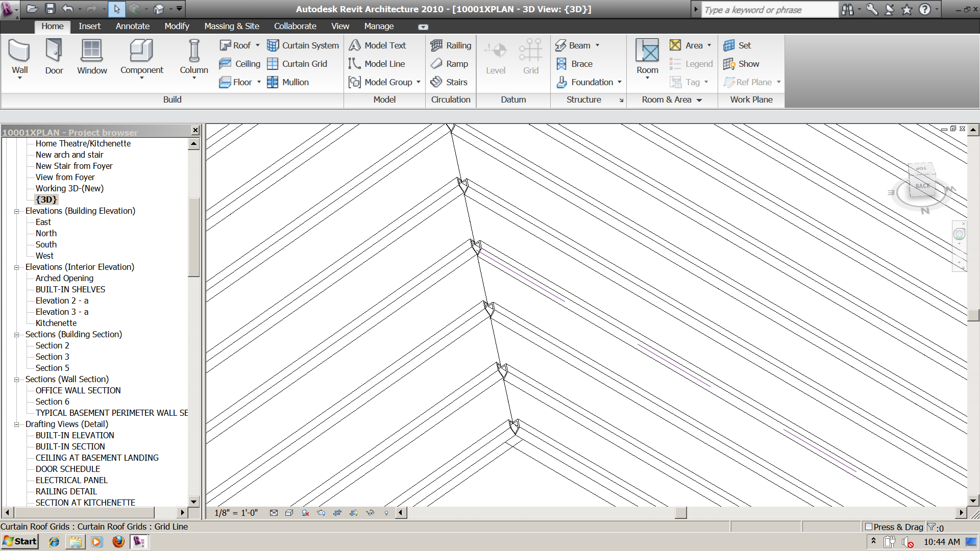
Task: Switch to the Annotate ribbon tab
Action: [x=132, y=26]
